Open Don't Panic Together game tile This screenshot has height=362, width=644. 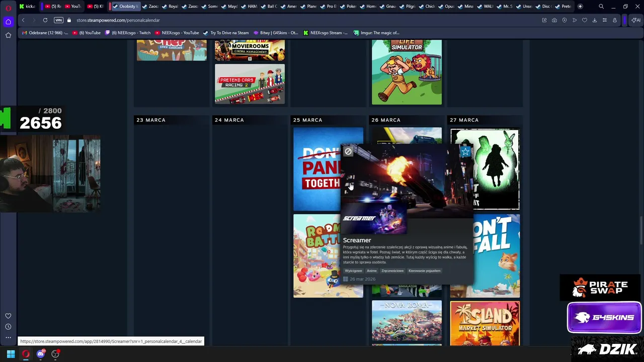pos(317,169)
